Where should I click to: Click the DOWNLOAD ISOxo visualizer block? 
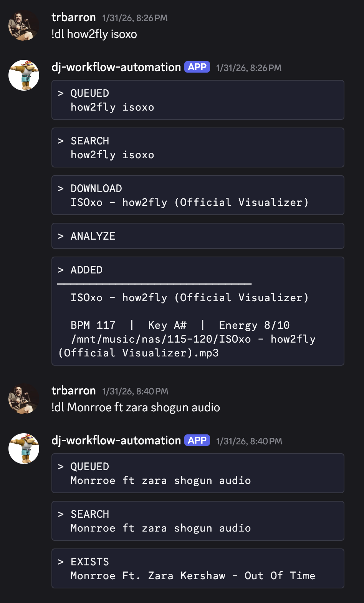pyautogui.click(x=198, y=195)
